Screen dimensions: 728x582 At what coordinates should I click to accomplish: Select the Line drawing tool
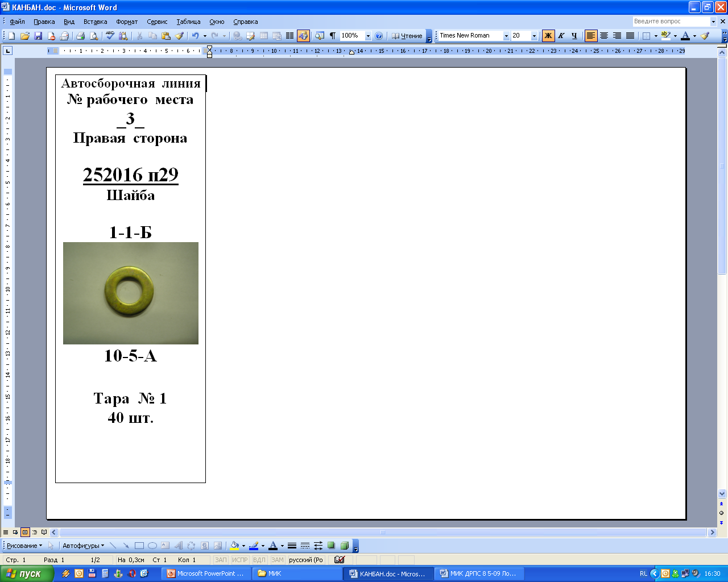coord(113,546)
